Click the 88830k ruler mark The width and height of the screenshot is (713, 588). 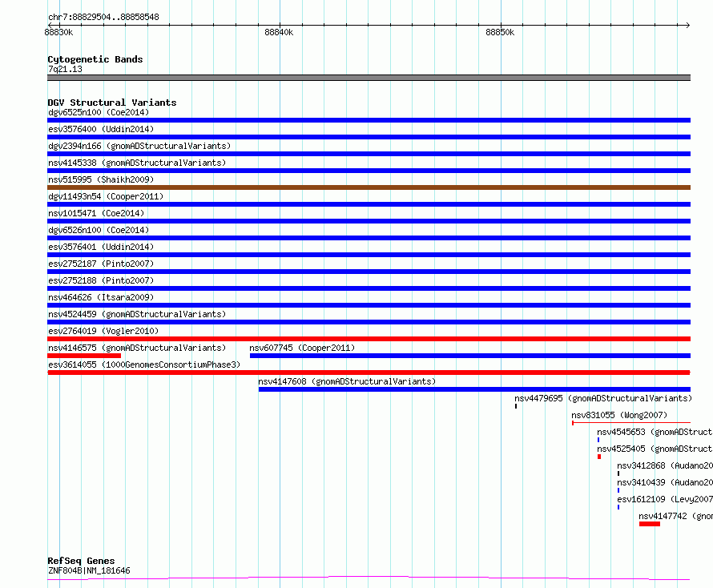tap(58, 32)
